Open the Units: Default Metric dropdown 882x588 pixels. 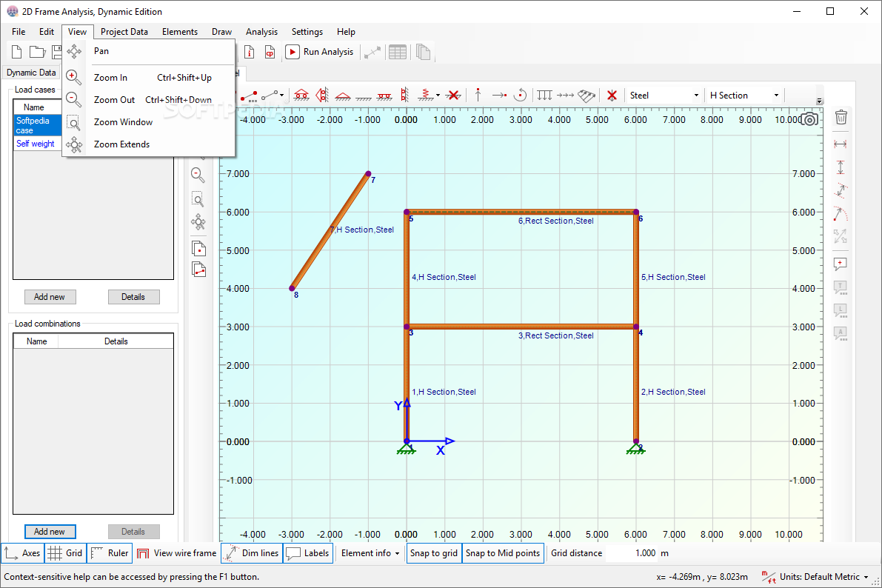815,577
